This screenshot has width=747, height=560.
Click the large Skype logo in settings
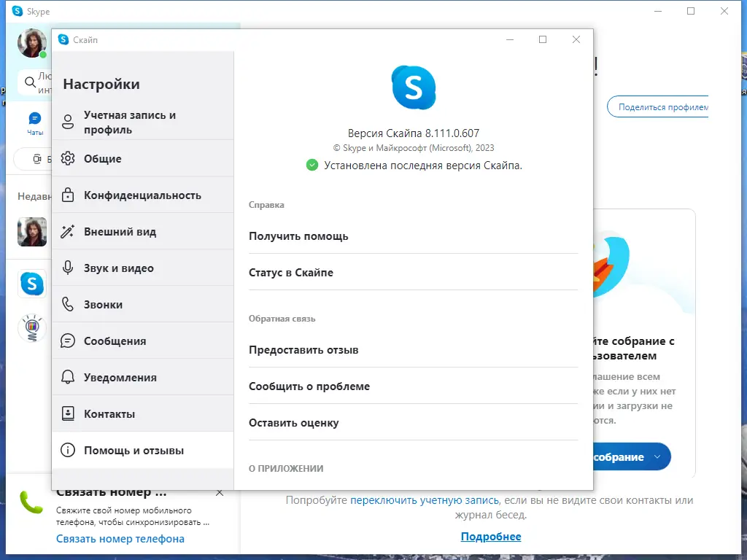pos(414,87)
